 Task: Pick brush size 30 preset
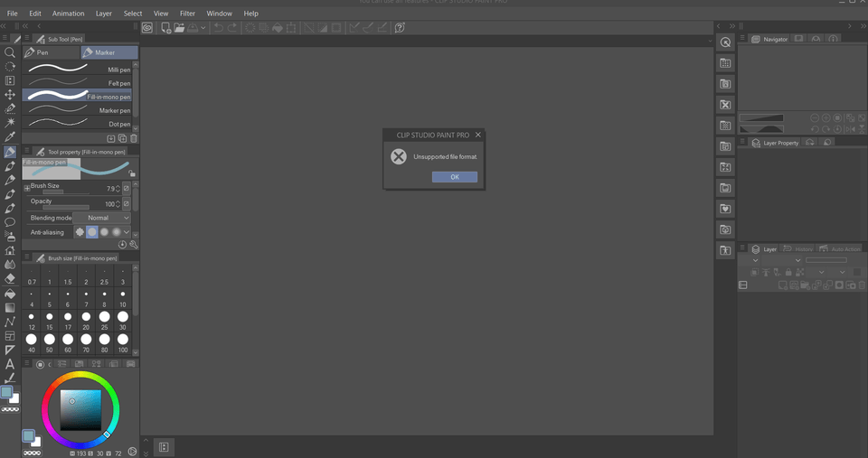[123, 320]
